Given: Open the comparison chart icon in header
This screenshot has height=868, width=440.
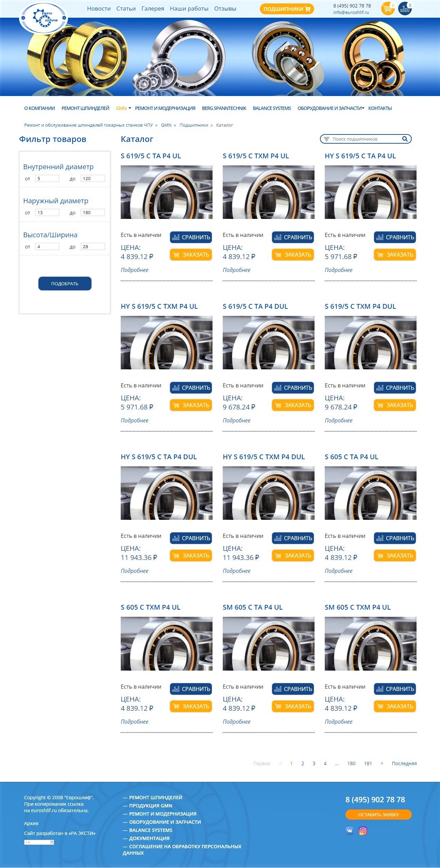Looking at the screenshot, I should tap(405, 9).
